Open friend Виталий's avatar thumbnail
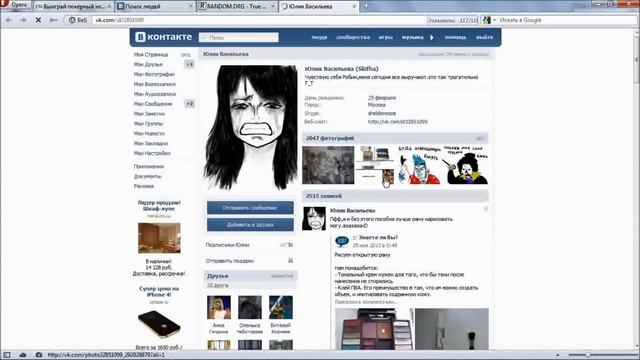The width and height of the screenshot is (640, 360). point(281,307)
